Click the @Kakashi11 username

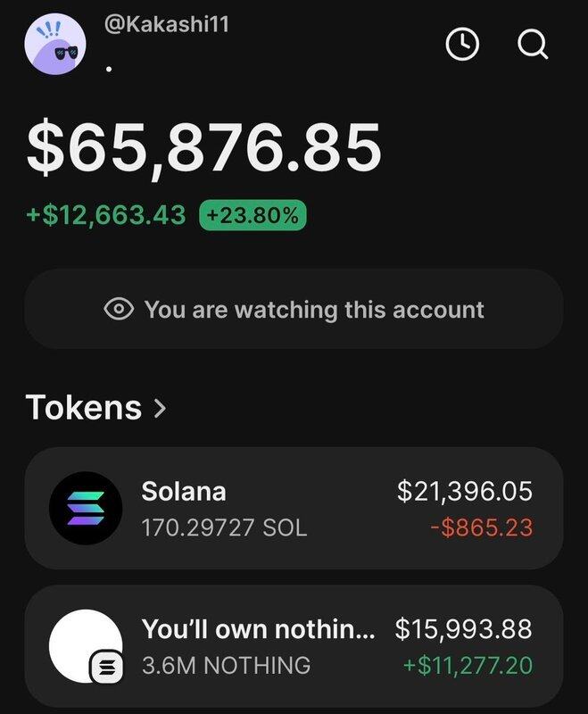167,24
